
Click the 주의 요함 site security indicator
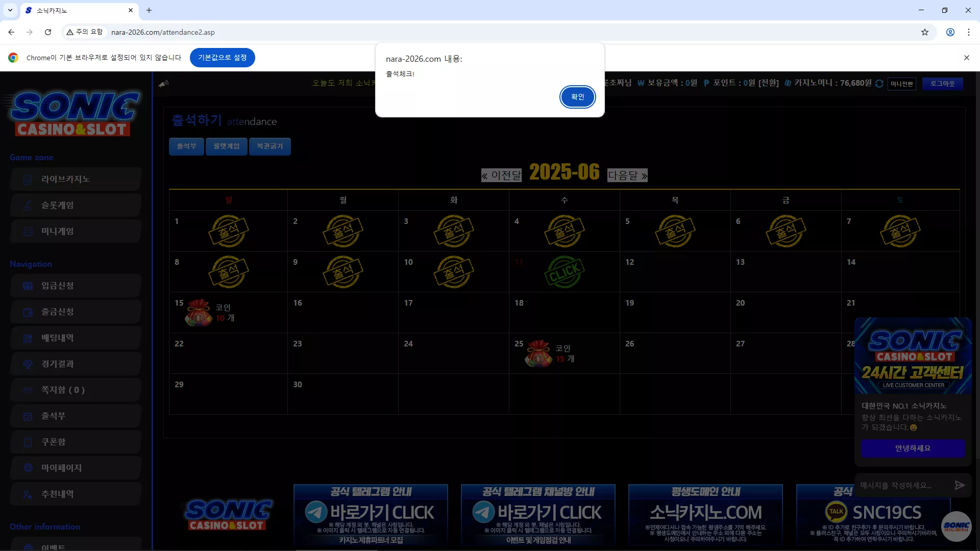click(x=85, y=32)
